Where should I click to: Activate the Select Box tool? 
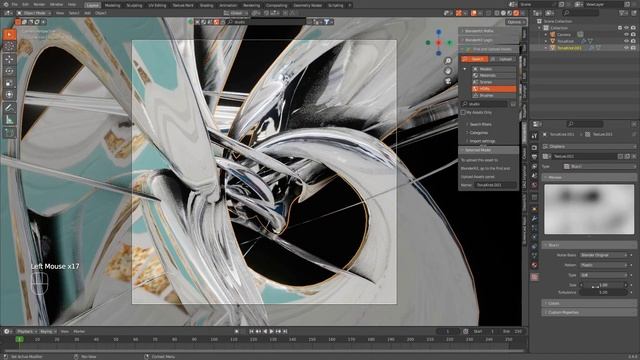[x=9, y=34]
